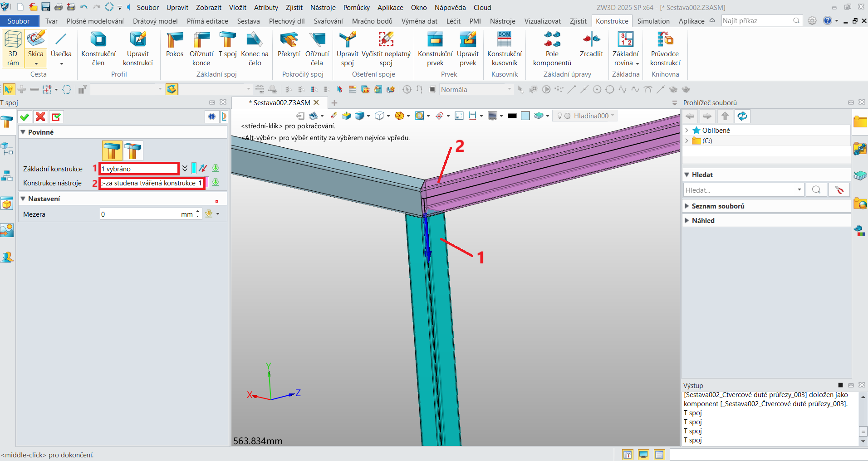
Task: Select the Pokos miter joint tool
Action: coord(175,45)
